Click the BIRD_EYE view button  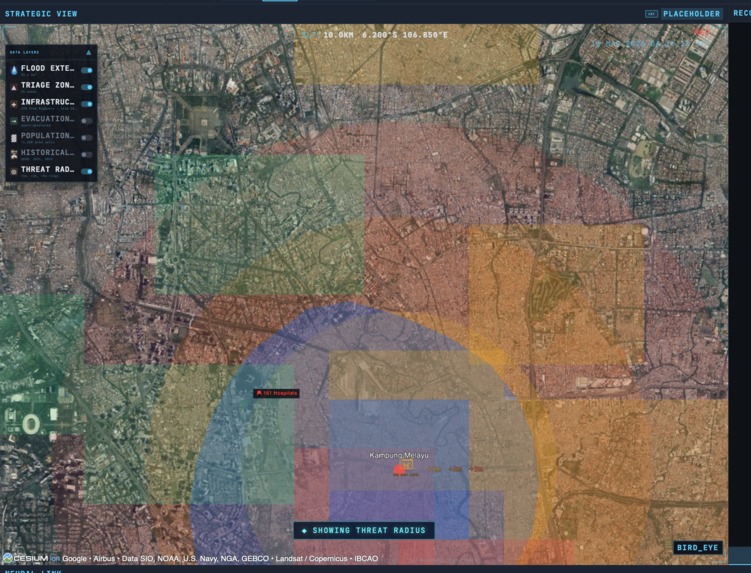click(697, 548)
